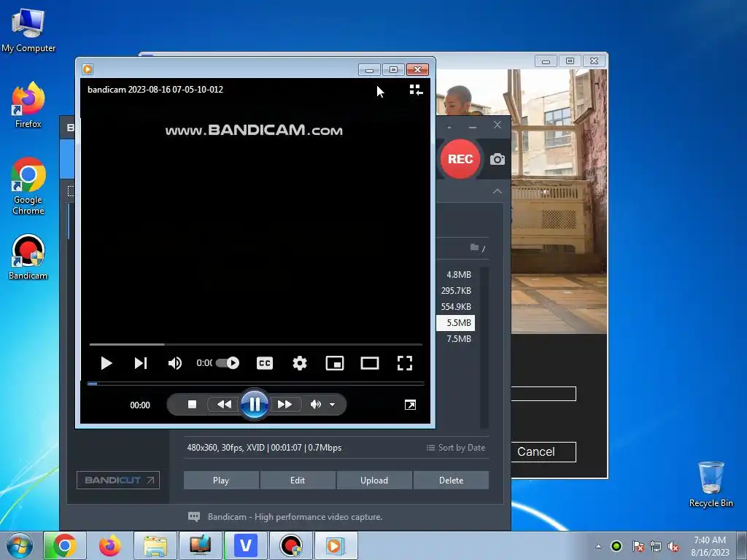Click the empty input field above Cancel
This screenshot has height=560, width=747.
click(543, 394)
